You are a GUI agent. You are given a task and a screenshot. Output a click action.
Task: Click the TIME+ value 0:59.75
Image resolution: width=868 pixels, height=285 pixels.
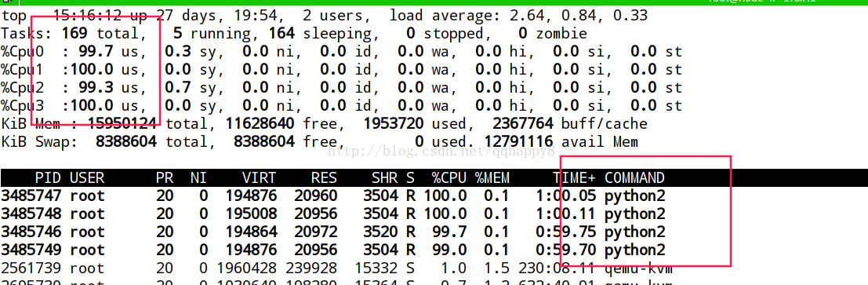[x=566, y=231]
